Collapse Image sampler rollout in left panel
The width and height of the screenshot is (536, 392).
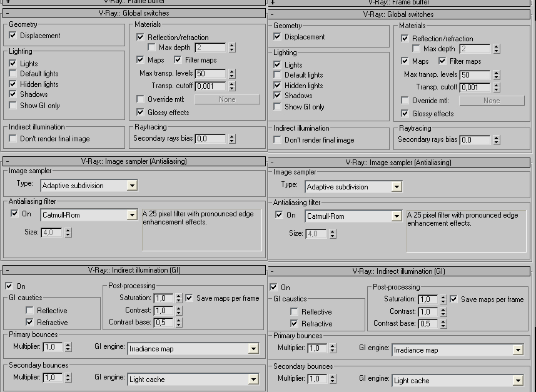[134, 161]
